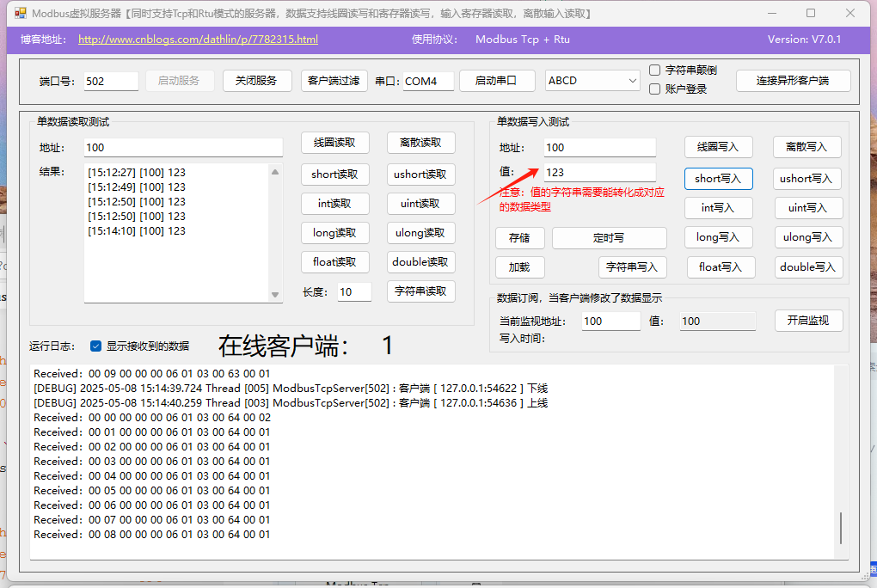This screenshot has height=588, width=877.
Task: Click the double写入 button
Action: coord(808,266)
